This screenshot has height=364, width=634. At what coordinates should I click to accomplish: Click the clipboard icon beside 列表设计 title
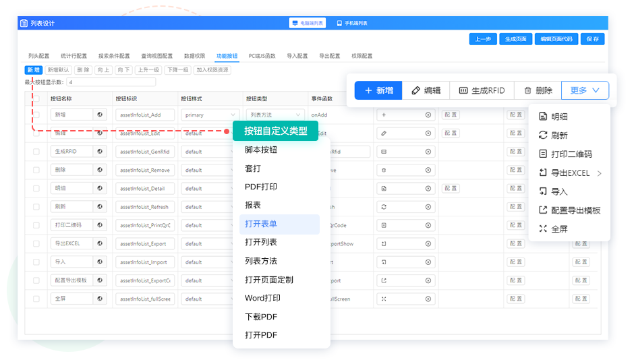click(x=24, y=23)
